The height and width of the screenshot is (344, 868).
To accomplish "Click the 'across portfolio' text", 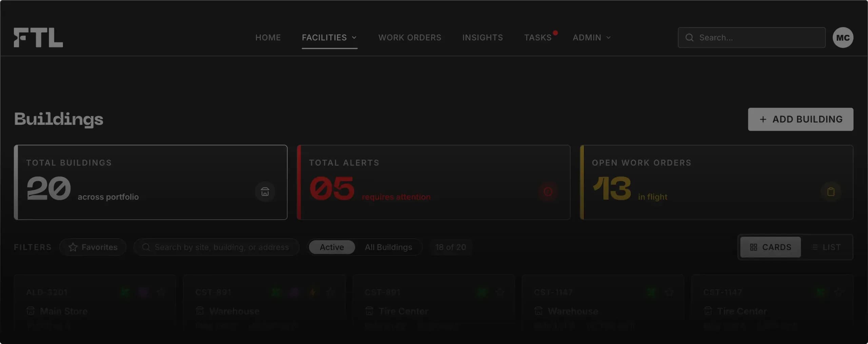I will tap(108, 197).
